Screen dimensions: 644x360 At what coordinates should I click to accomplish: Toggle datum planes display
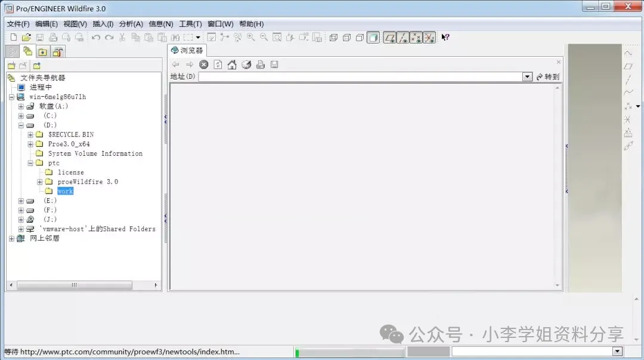point(389,38)
